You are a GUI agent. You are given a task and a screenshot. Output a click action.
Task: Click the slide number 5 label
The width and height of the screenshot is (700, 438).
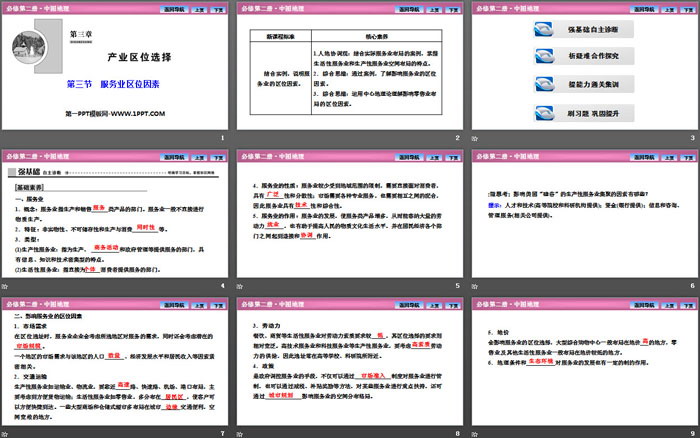click(457, 286)
